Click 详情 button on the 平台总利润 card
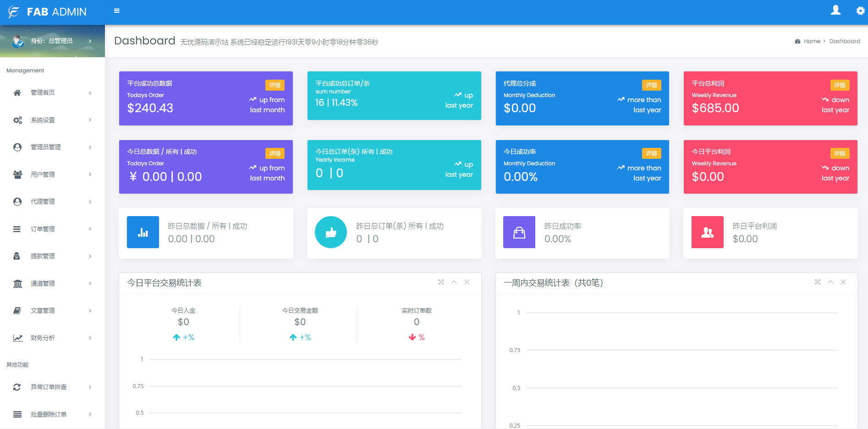This screenshot has width=868, height=429. [841, 85]
